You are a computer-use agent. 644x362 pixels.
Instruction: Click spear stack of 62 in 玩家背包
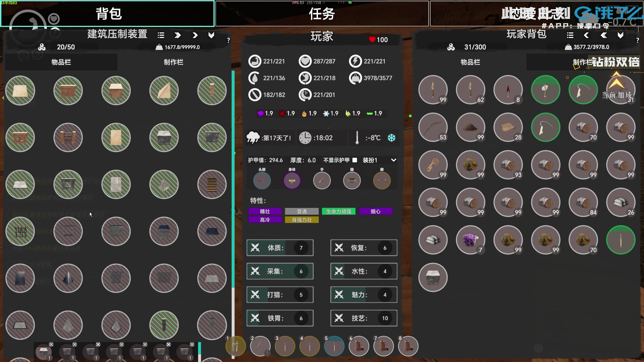(470, 90)
